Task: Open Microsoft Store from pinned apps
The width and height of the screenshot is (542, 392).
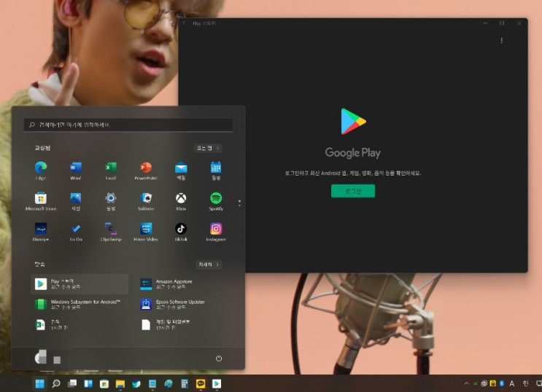Action: coord(41,201)
